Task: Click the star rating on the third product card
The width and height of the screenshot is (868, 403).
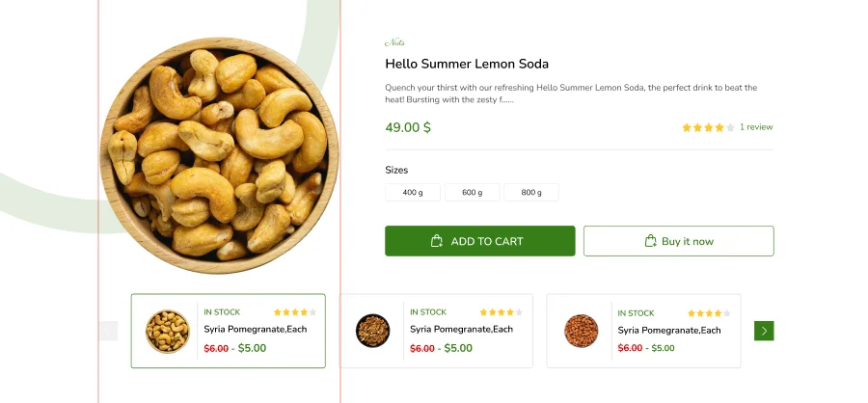Action: pos(708,313)
